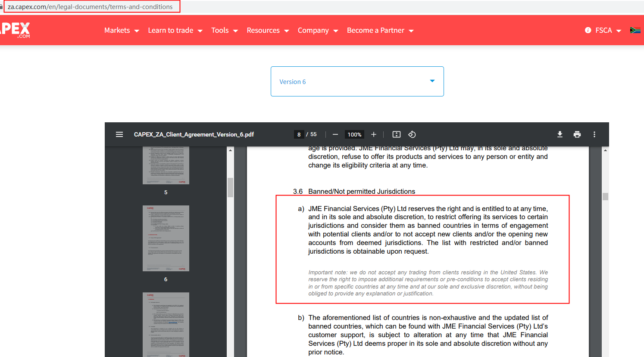Viewport: 644px width, 357px height.
Task: Go to the CAPEX.com logo home
Action: pyautogui.click(x=15, y=30)
